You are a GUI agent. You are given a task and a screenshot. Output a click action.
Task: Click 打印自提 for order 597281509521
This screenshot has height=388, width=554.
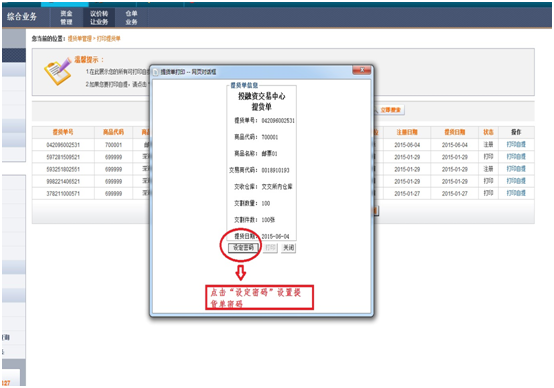[516, 157]
